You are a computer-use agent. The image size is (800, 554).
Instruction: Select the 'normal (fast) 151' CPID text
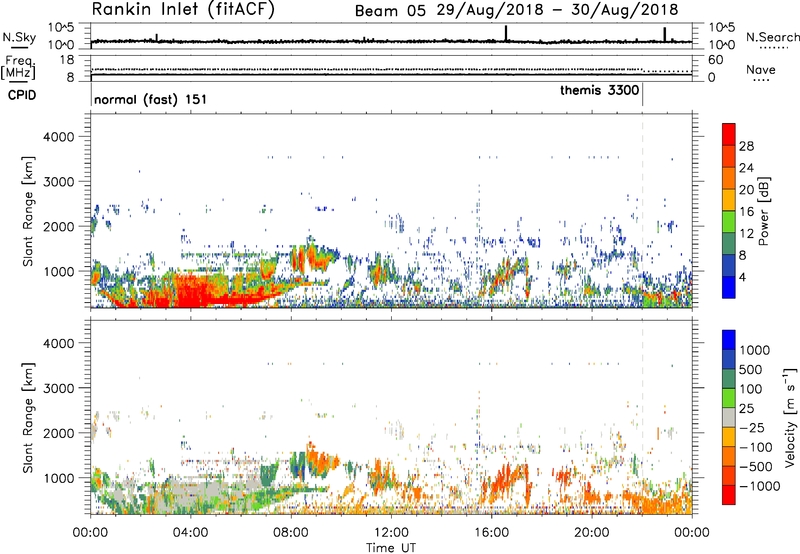pos(151,99)
